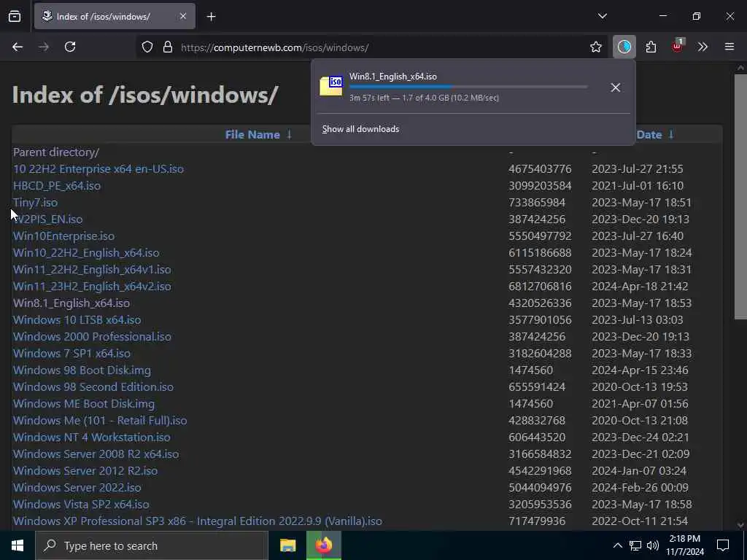The height and width of the screenshot is (560, 747).
Task: Download Windows 10 LTSB x64.iso
Action: (77, 320)
